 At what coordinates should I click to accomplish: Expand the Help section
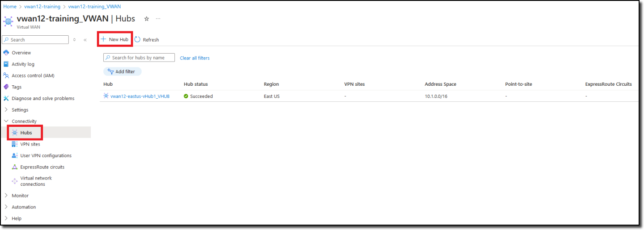(x=6, y=218)
